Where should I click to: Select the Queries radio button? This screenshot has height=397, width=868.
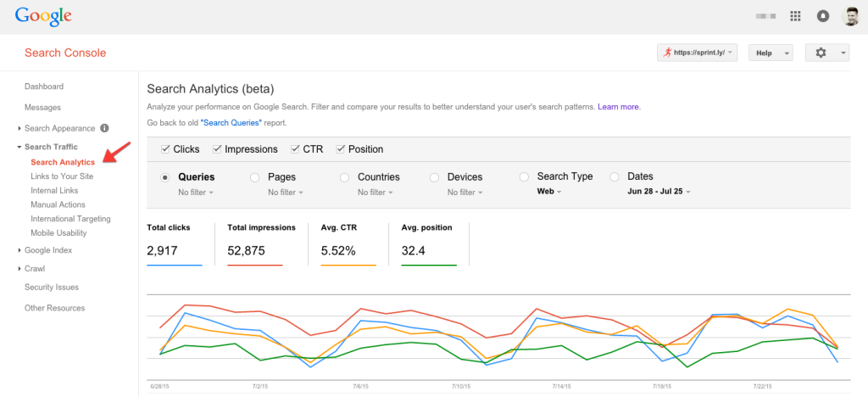coord(165,178)
